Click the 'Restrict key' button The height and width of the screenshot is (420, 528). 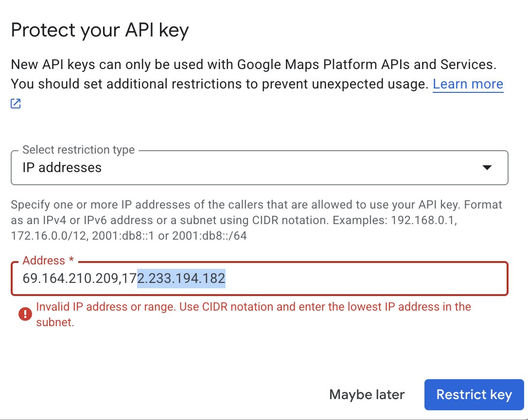[x=474, y=394]
